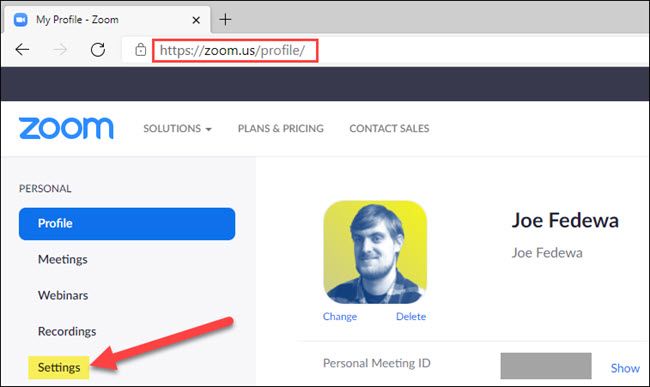Select Profile in the sidebar
This screenshot has width=650, height=387.
click(x=127, y=224)
